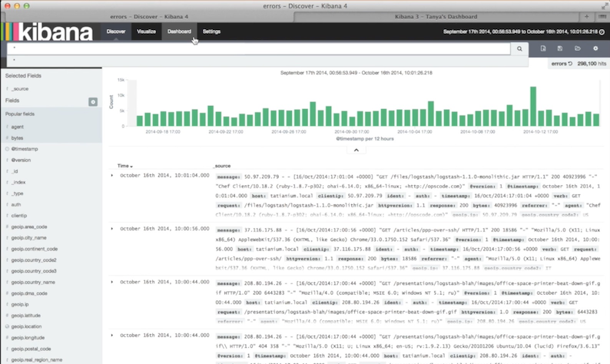The image size is (610, 364).
Task: Click the fullscreen arrows in title bar
Action: (x=604, y=6)
